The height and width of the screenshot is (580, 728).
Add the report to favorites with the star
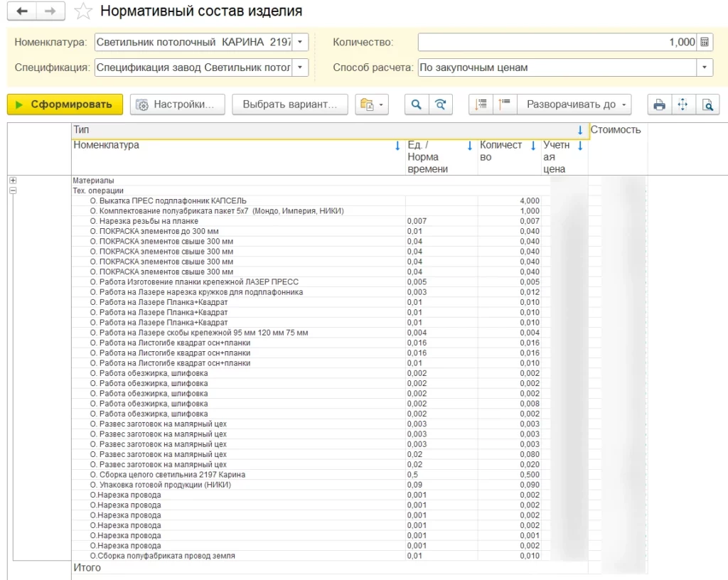pos(83,11)
